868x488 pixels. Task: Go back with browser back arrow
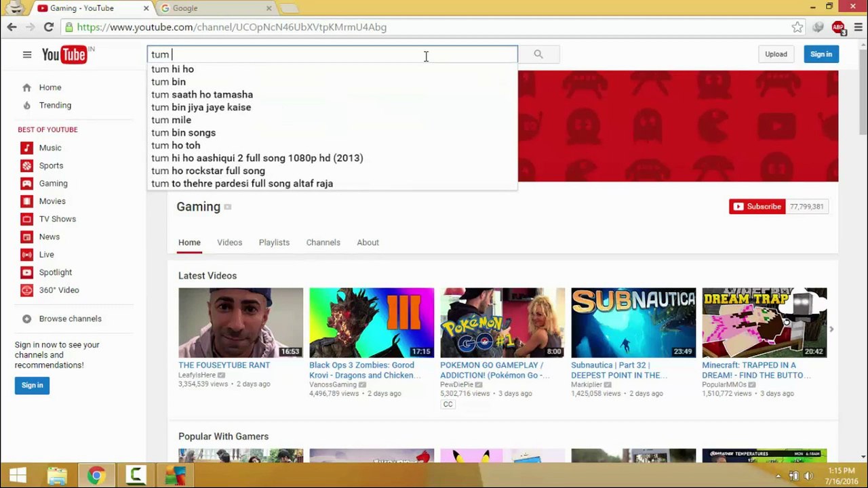[x=12, y=27]
